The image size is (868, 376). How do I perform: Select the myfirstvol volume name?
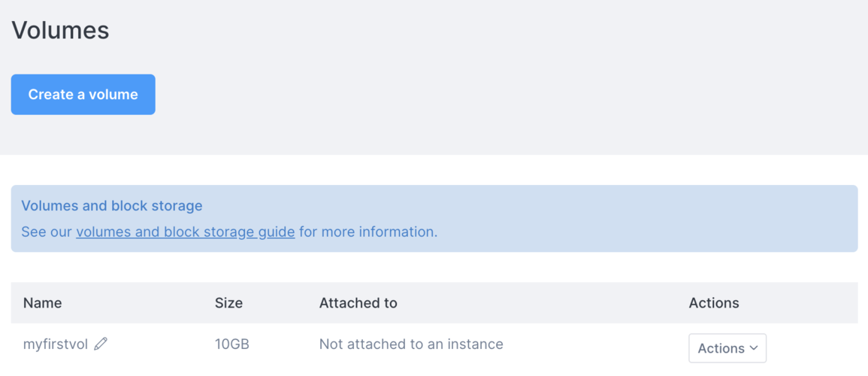(56, 344)
